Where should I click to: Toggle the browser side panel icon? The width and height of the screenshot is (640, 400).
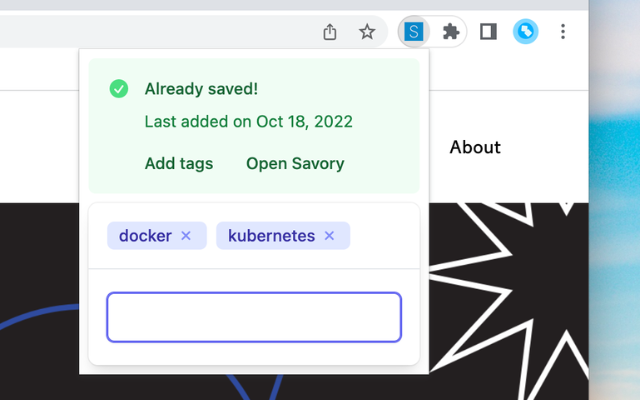(488, 32)
